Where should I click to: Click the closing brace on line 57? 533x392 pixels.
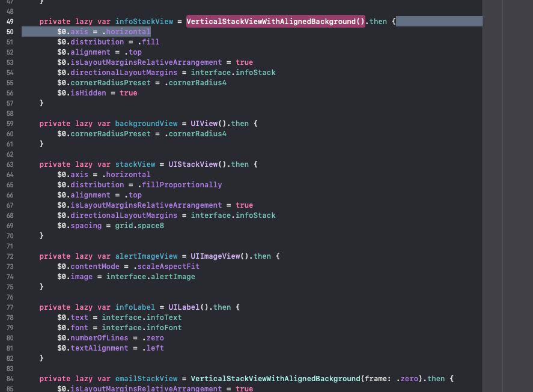pyautogui.click(x=41, y=103)
